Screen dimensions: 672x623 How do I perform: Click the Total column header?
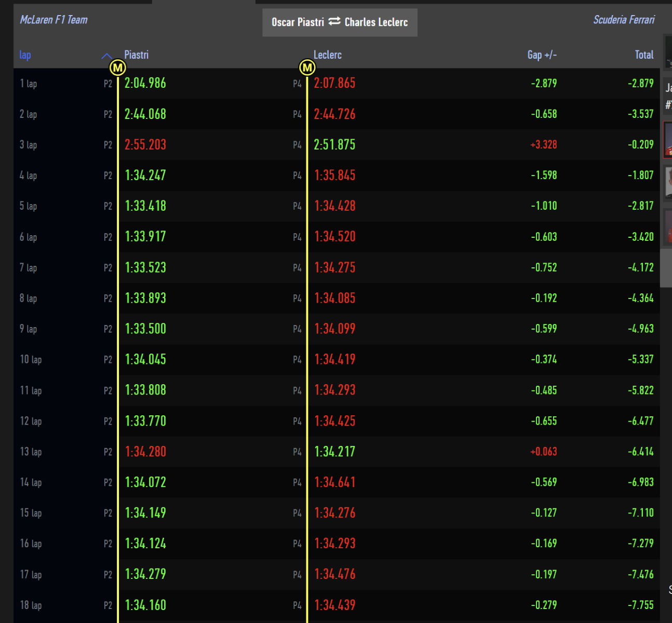click(x=644, y=55)
